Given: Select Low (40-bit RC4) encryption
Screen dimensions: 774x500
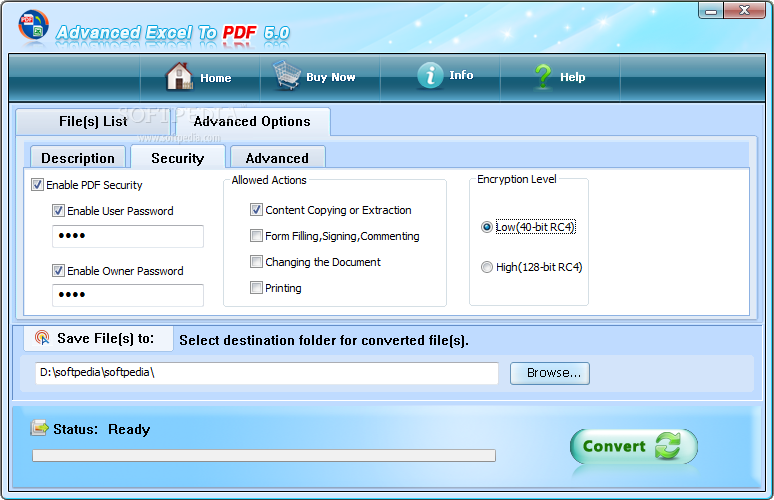Looking at the screenshot, I should pos(487,227).
